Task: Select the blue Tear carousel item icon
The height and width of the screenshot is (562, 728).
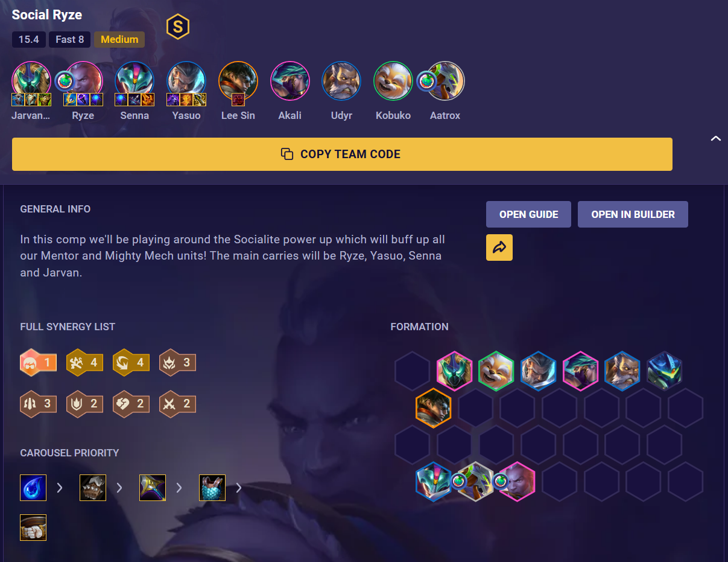Action: click(x=33, y=487)
